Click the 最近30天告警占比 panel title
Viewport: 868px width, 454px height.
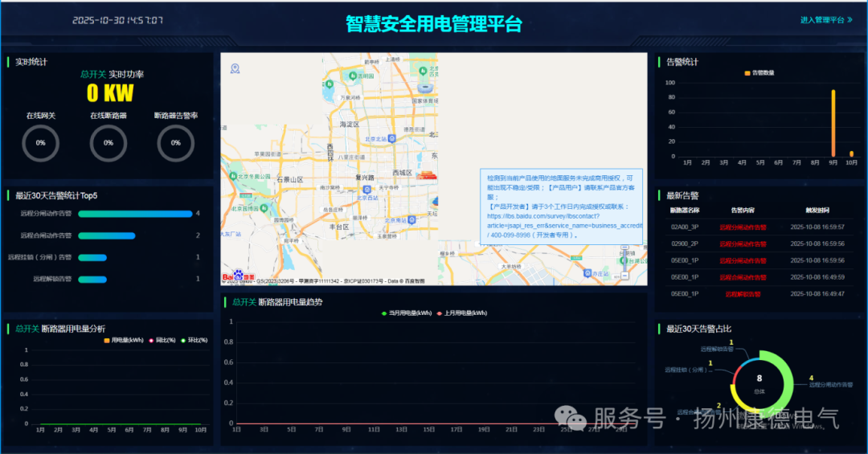point(698,329)
